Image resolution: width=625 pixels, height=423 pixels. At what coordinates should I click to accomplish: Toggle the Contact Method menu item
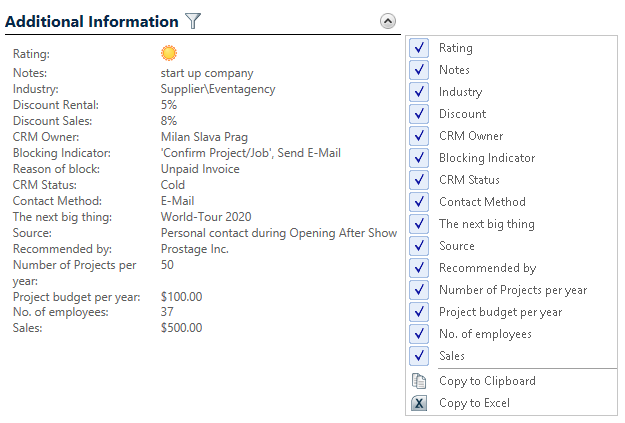[482, 202]
